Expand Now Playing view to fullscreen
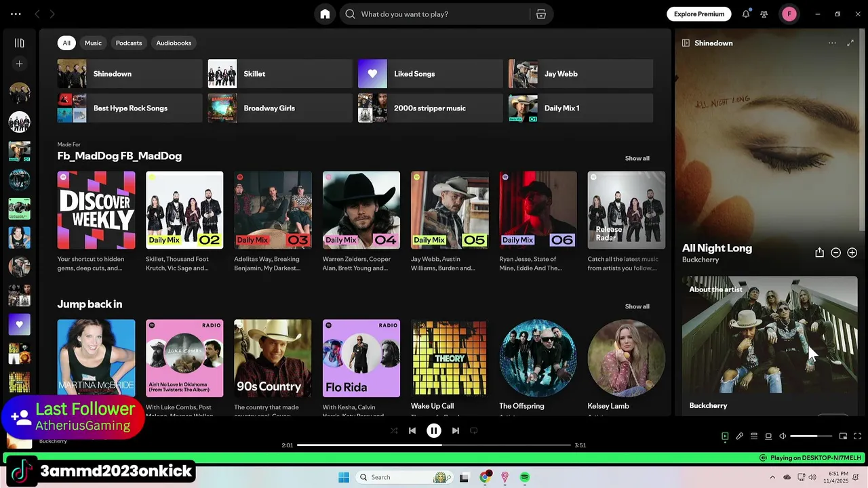This screenshot has width=868, height=488. [x=850, y=43]
